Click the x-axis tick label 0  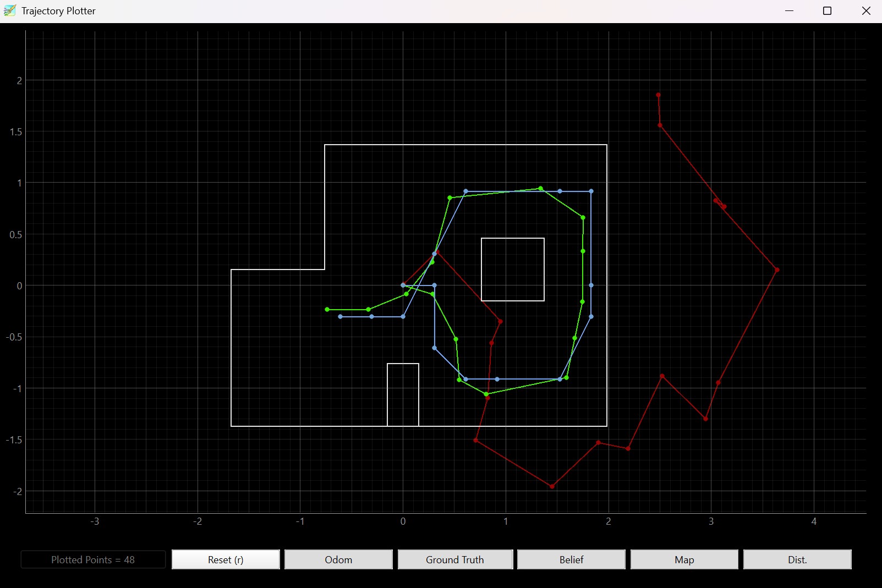pos(403,521)
